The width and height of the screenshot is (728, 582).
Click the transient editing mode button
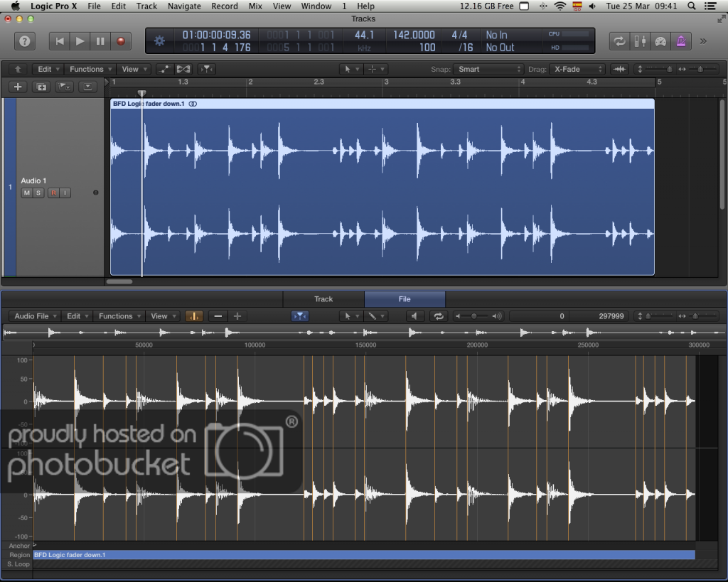coord(194,316)
